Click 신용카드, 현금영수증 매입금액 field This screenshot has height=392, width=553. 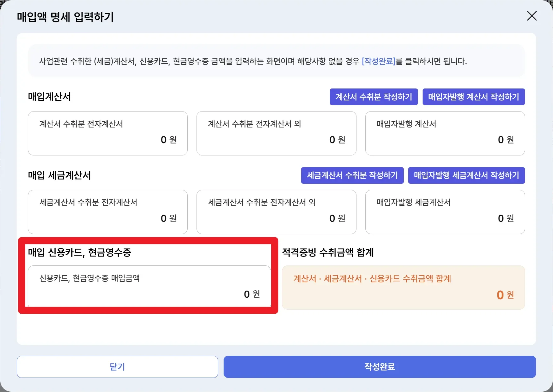(149, 286)
